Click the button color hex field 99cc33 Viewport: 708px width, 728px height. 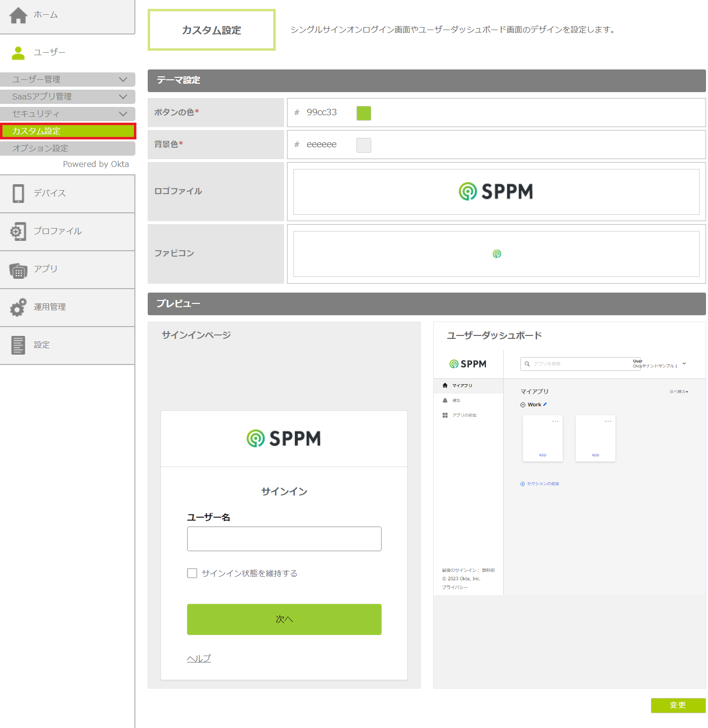click(x=322, y=112)
